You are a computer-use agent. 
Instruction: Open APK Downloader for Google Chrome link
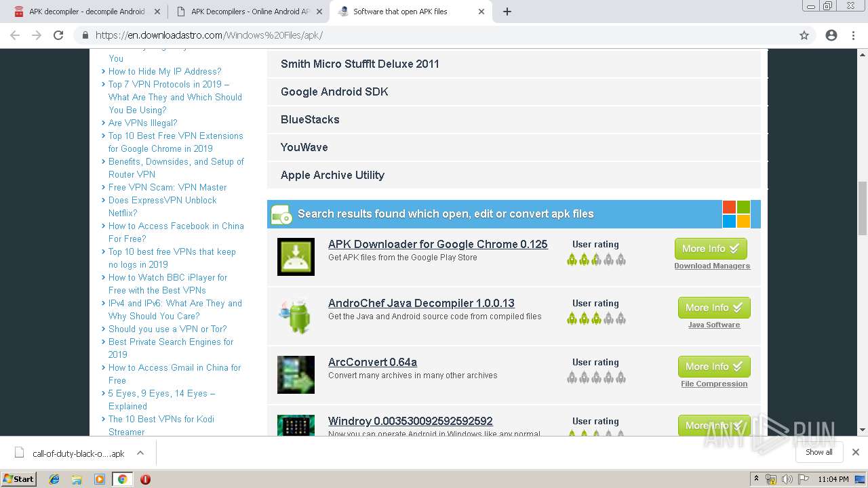[x=437, y=244]
